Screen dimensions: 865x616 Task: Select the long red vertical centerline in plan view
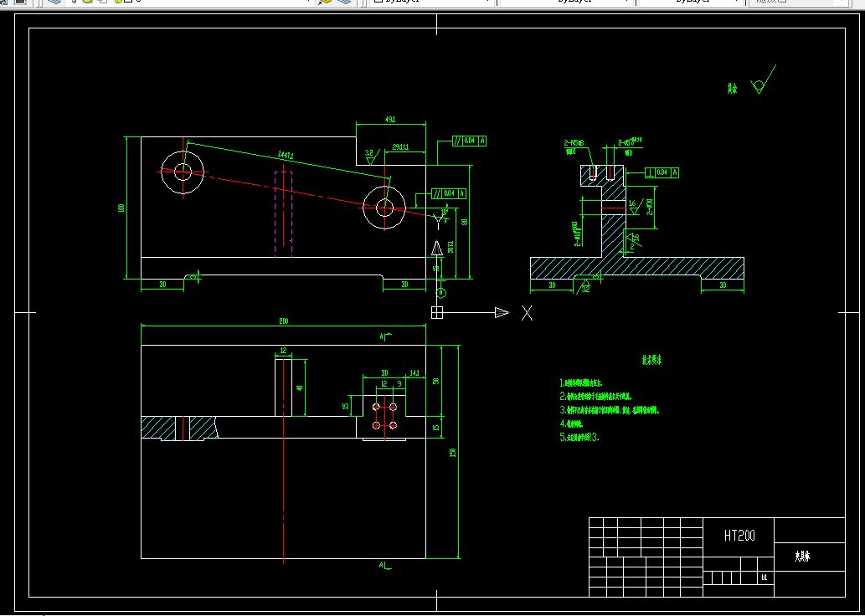click(284, 460)
